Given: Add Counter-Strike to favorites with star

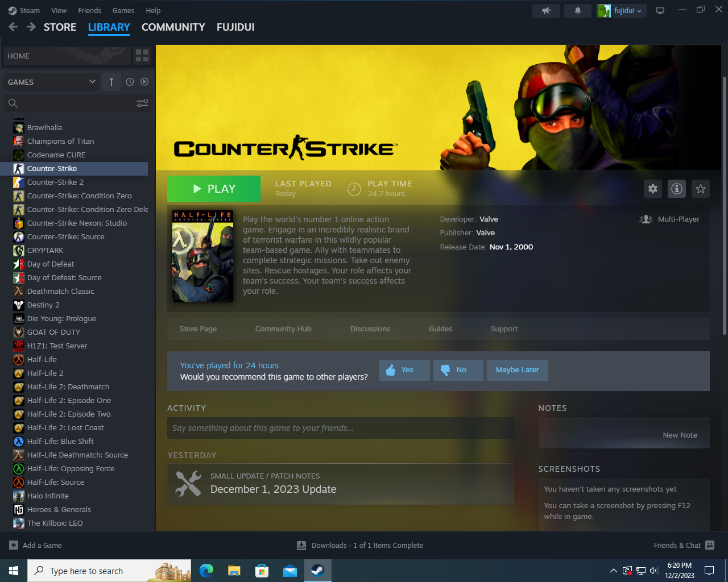Looking at the screenshot, I should (700, 189).
